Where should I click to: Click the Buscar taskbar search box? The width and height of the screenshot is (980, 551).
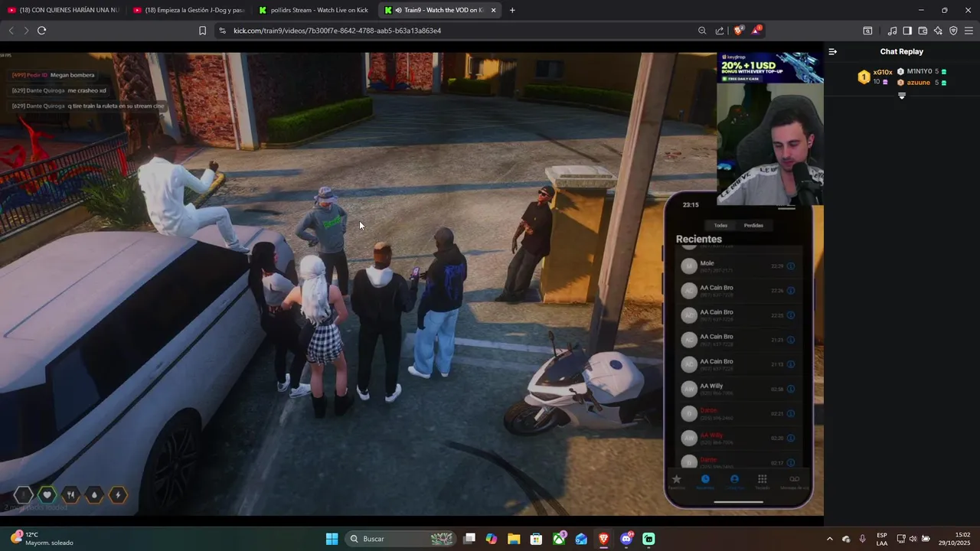tap(402, 539)
